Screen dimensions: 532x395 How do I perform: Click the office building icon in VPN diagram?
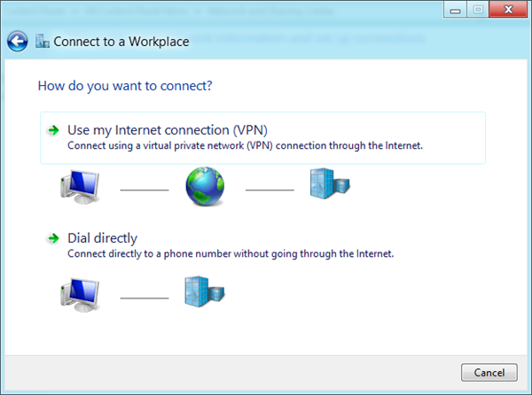pos(330,183)
